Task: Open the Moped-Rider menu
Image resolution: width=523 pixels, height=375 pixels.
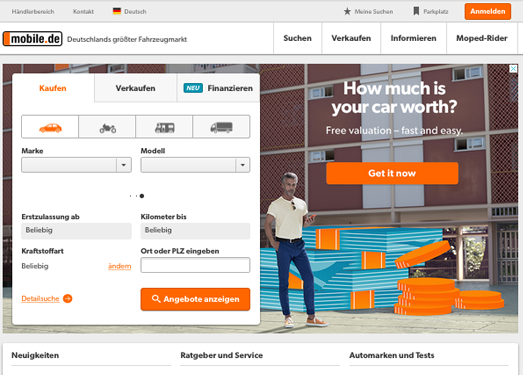Action: click(482, 38)
